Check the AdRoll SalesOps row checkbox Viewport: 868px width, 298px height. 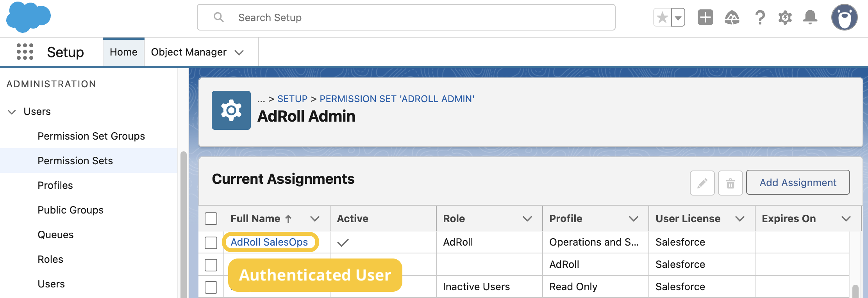[x=211, y=242]
